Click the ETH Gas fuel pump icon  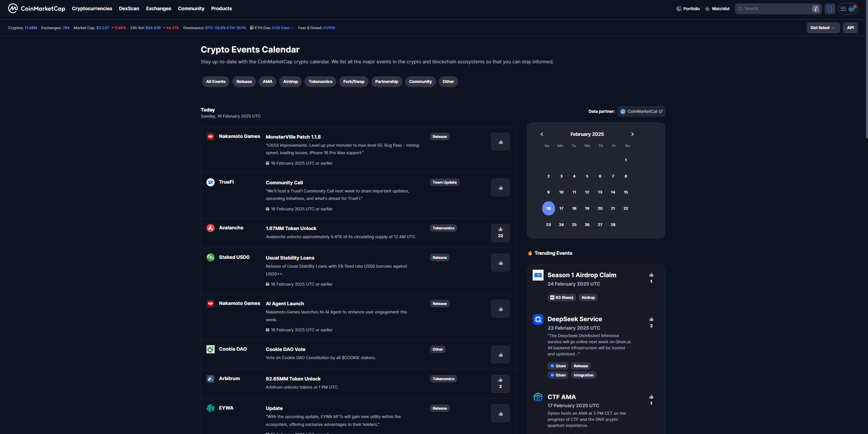252,27
